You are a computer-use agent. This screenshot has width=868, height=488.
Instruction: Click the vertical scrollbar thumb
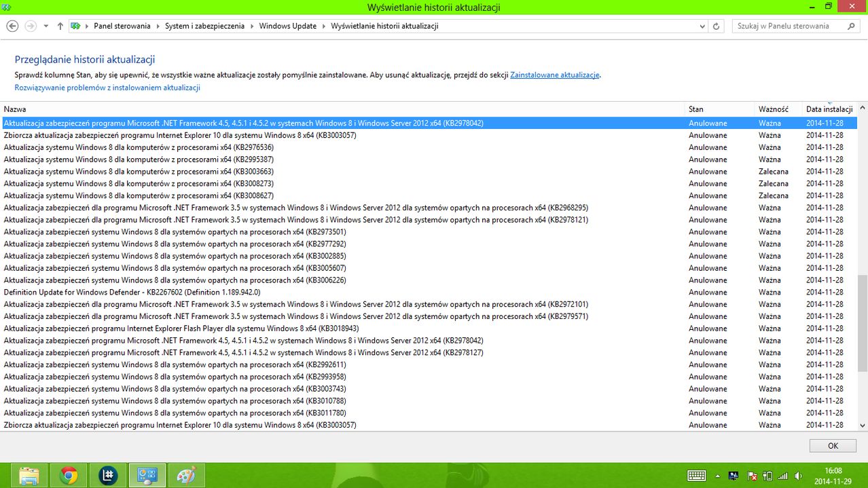(863, 323)
